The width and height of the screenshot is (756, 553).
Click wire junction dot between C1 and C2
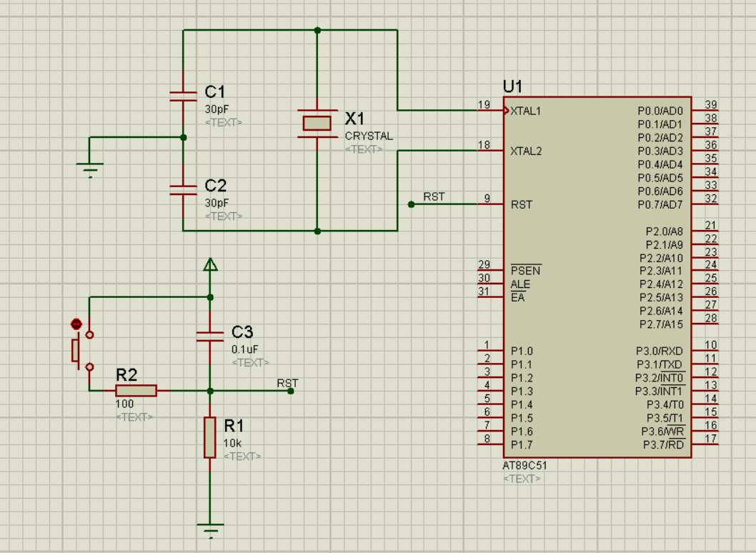pyautogui.click(x=183, y=137)
